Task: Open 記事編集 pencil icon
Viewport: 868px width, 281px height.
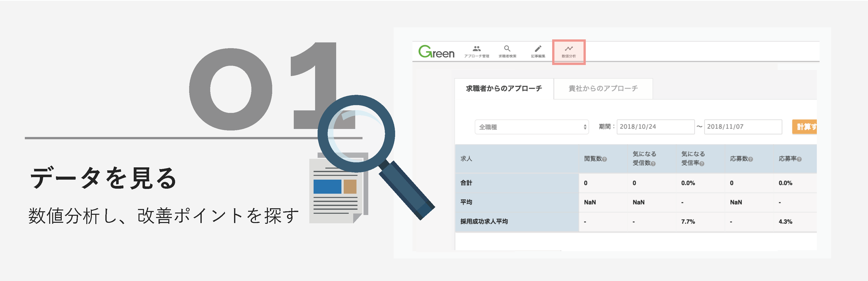Action: (x=538, y=48)
